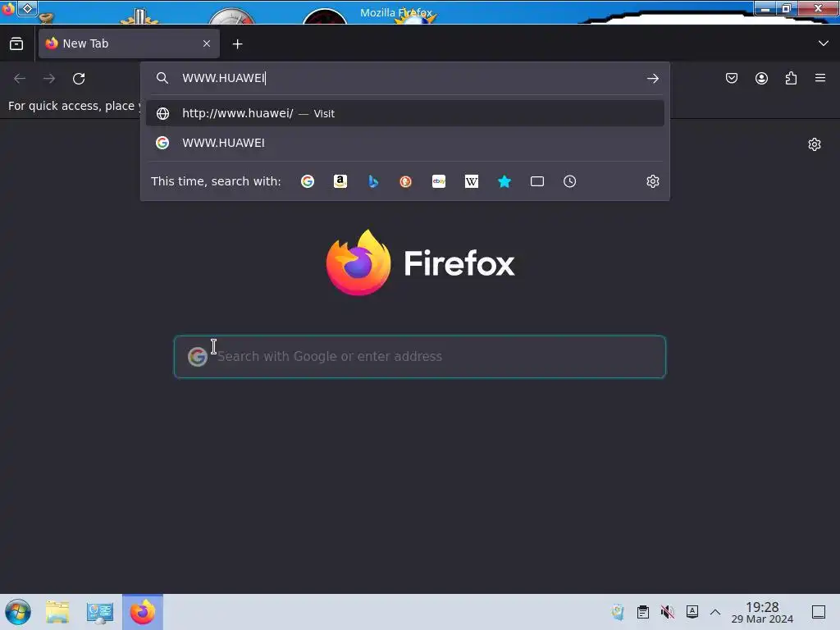Open Save to Pocket icon
This screenshot has height=630, width=840.
coord(731,78)
